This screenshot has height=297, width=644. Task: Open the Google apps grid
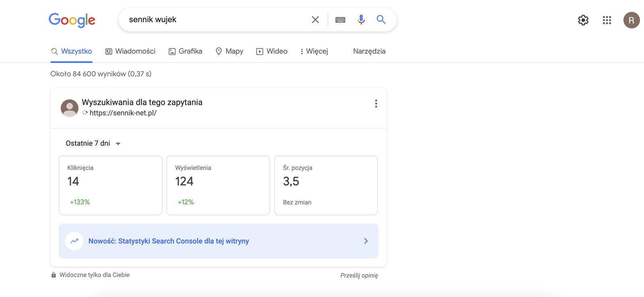click(x=607, y=20)
